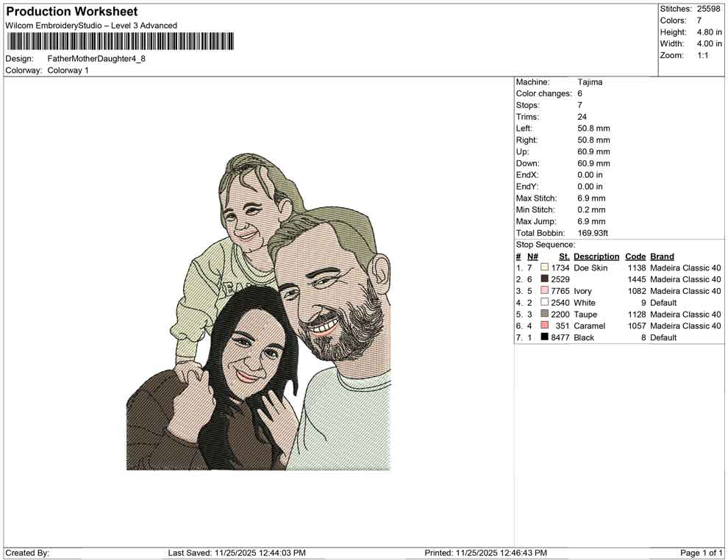This screenshot has height=560, width=728.
Task: Select the 'White' description text
Action: point(585,303)
